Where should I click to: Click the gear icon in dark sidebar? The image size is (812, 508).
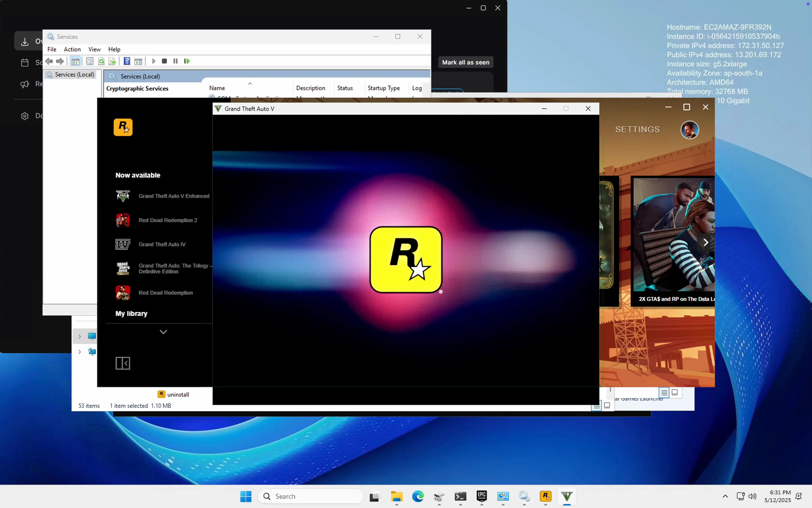(x=24, y=116)
